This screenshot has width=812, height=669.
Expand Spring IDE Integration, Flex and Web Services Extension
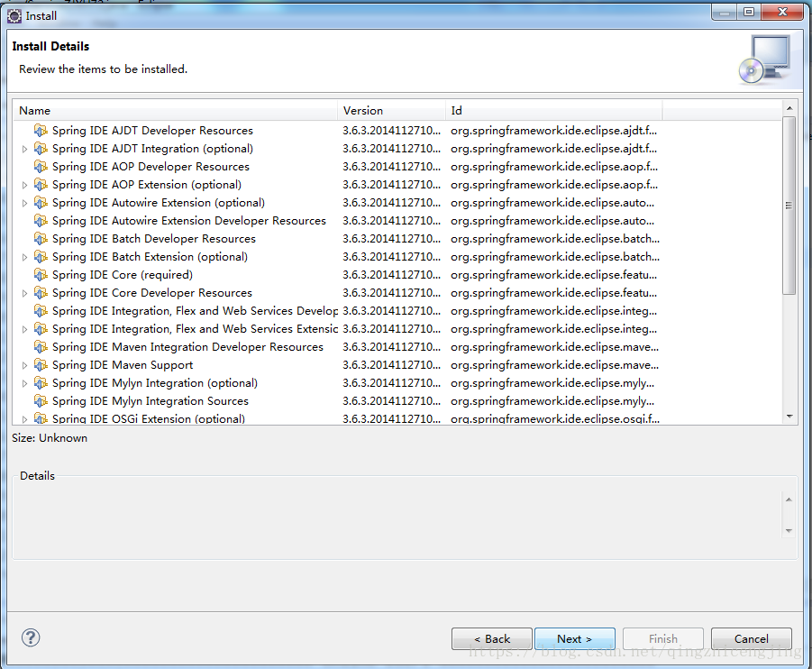tap(24, 329)
